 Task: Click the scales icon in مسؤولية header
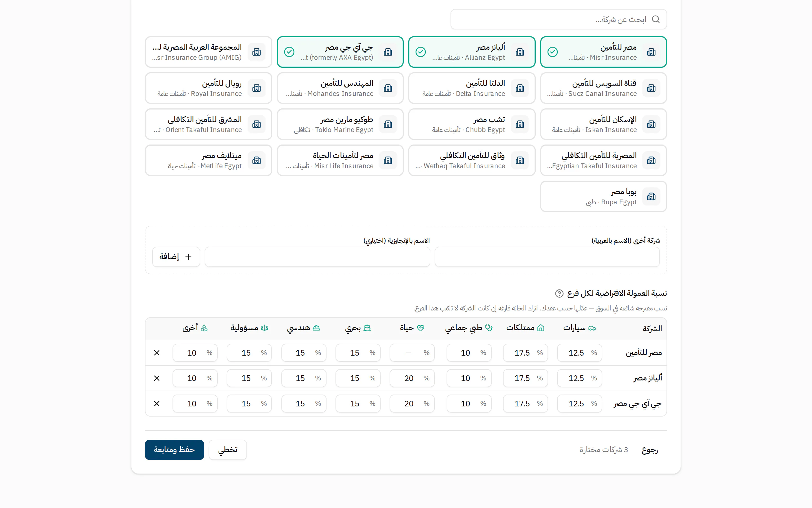[x=264, y=328]
